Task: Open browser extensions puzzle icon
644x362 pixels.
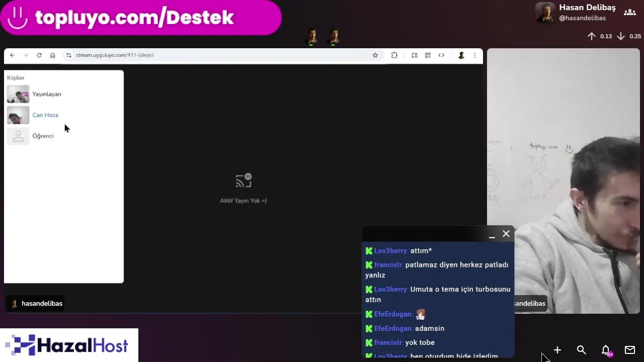Action: coord(394,55)
